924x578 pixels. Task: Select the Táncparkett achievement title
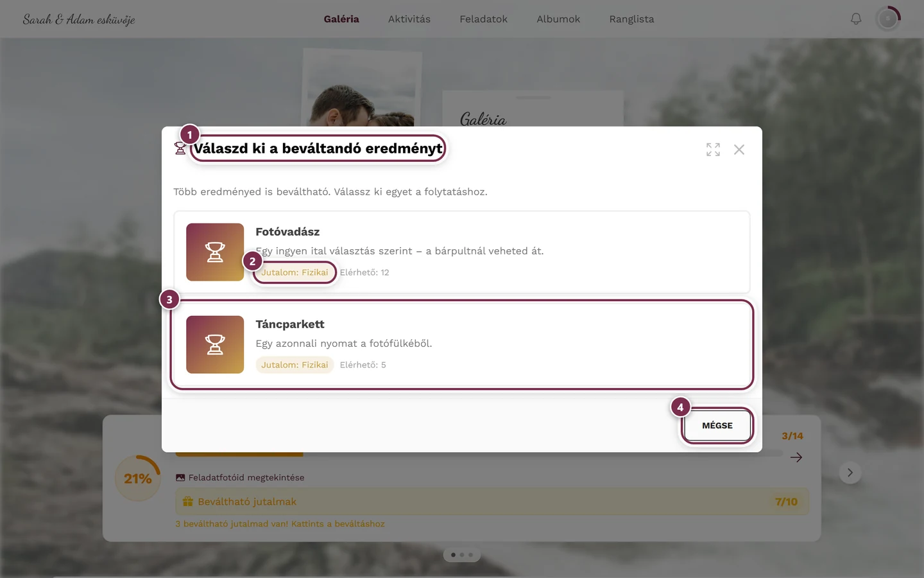click(290, 324)
